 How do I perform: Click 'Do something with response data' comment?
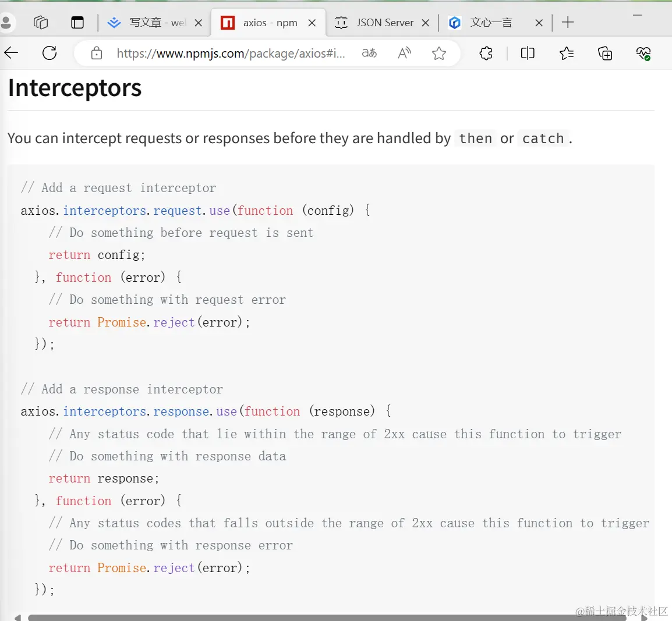pos(167,456)
